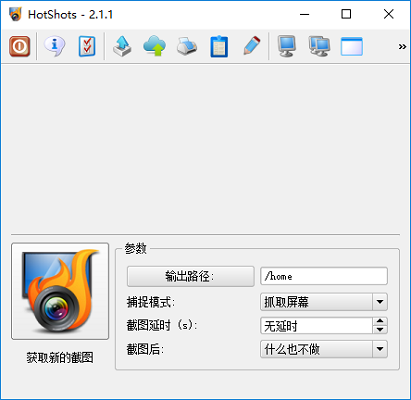Viewport: 411px width, 400px height.
Task: Click the large HotShots camera capture button
Action: [60, 291]
